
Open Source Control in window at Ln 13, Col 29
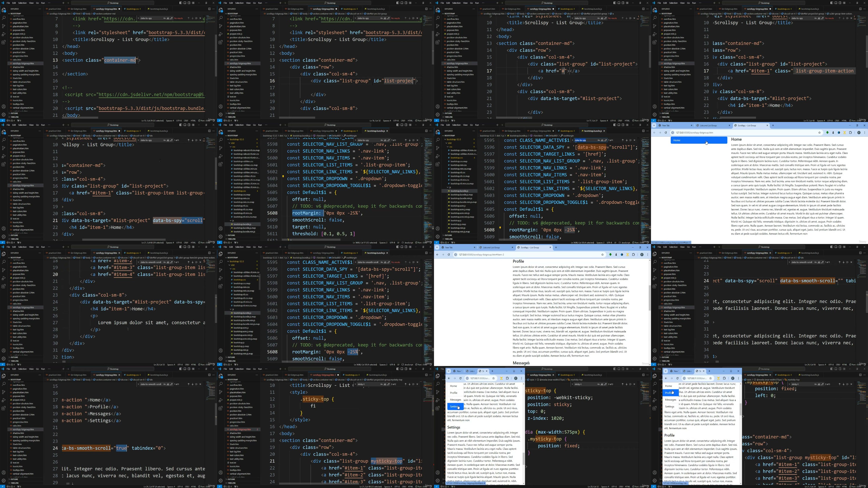(x=4, y=26)
